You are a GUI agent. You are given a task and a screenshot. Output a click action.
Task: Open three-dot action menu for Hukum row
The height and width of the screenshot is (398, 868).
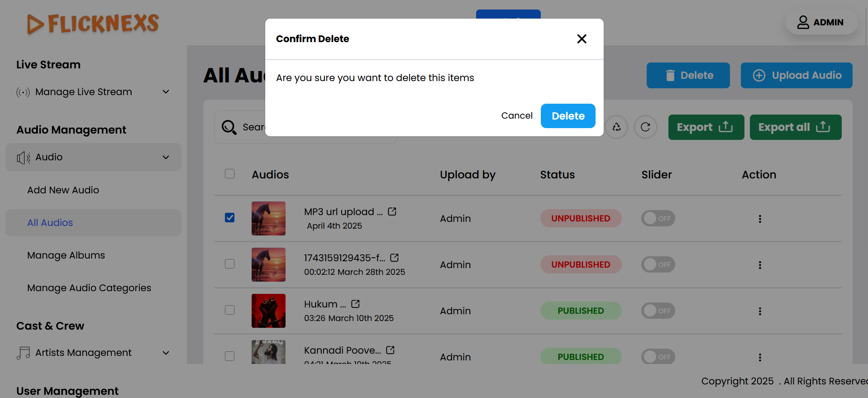coord(760,311)
